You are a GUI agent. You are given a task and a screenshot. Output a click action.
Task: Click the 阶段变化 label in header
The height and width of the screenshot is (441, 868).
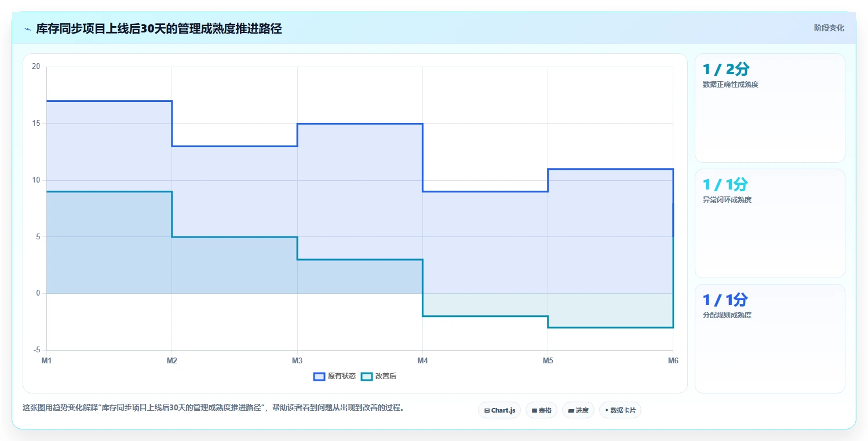(829, 28)
